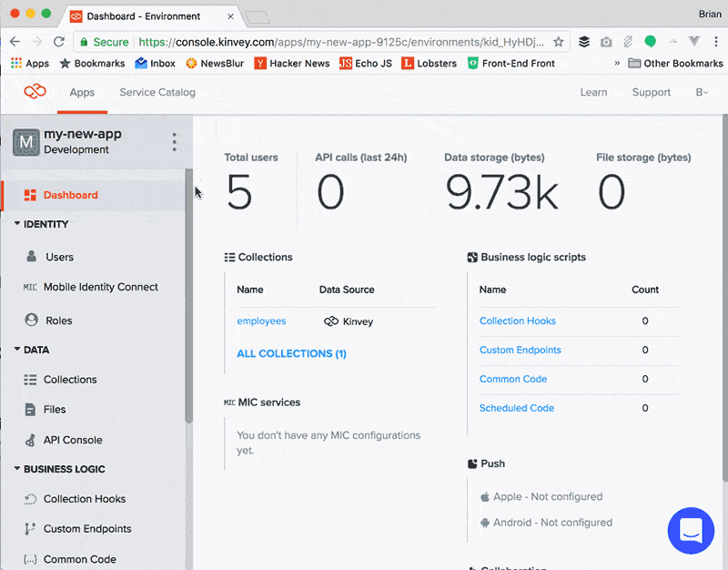The width and height of the screenshot is (728, 570).
Task: Open the my-new-app three-dot menu
Action: (174, 142)
